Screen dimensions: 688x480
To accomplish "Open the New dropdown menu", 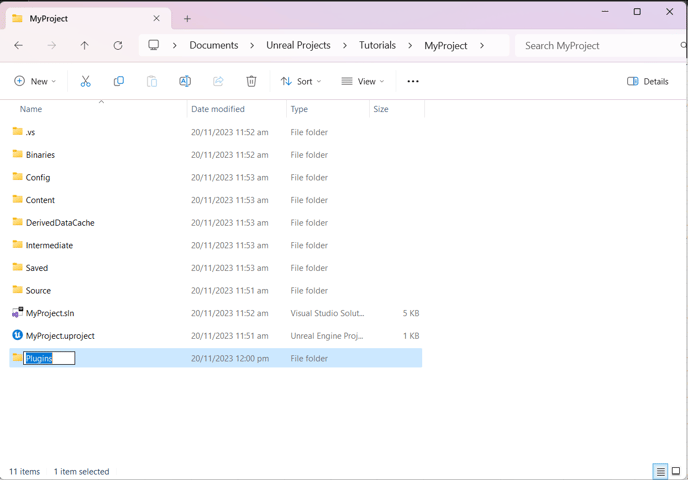I will [35, 81].
